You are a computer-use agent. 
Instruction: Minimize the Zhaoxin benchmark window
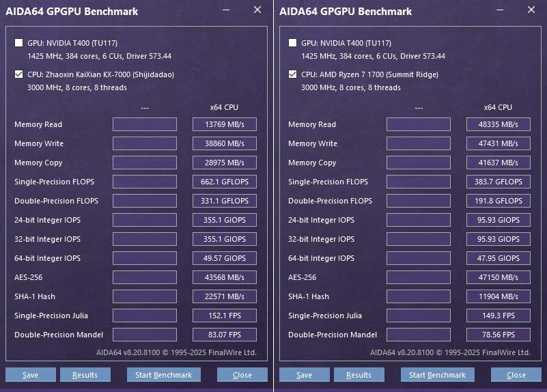(x=226, y=10)
